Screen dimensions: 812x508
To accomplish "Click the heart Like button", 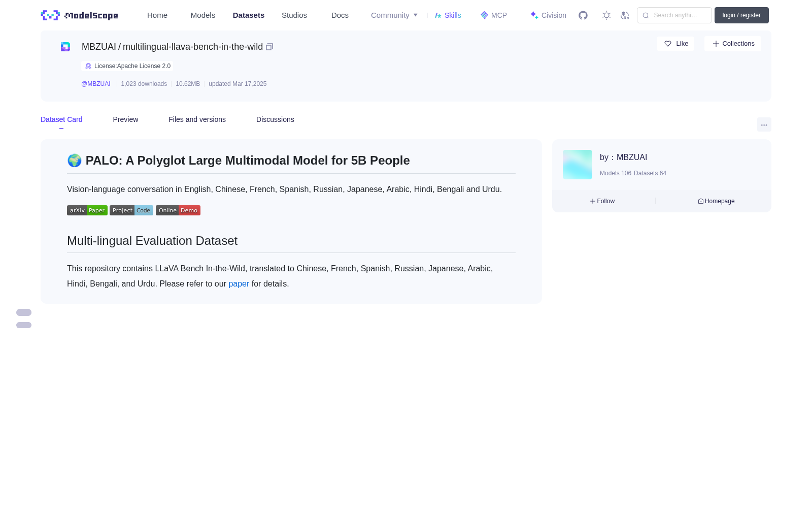I will (x=675, y=44).
